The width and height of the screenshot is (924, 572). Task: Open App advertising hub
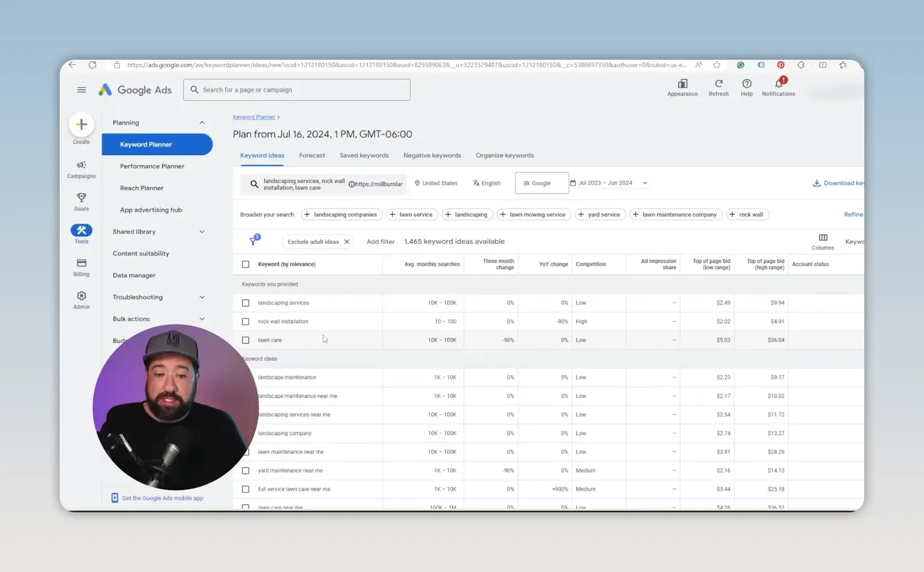151,210
